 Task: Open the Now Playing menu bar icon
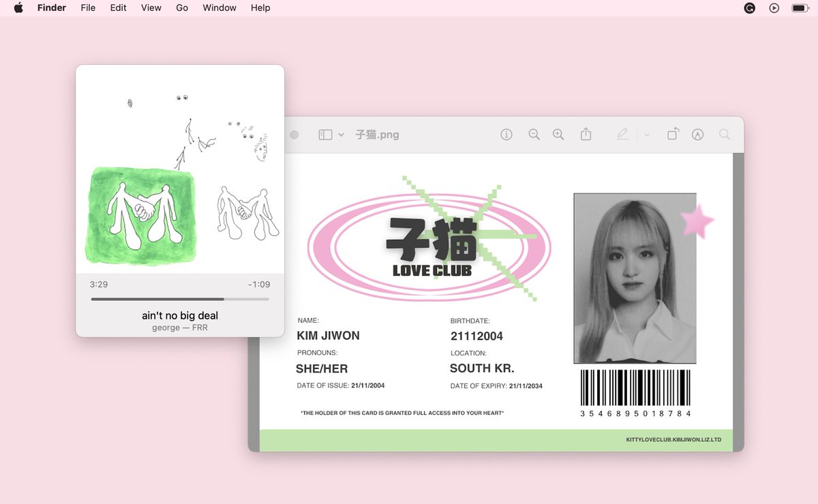coord(774,8)
